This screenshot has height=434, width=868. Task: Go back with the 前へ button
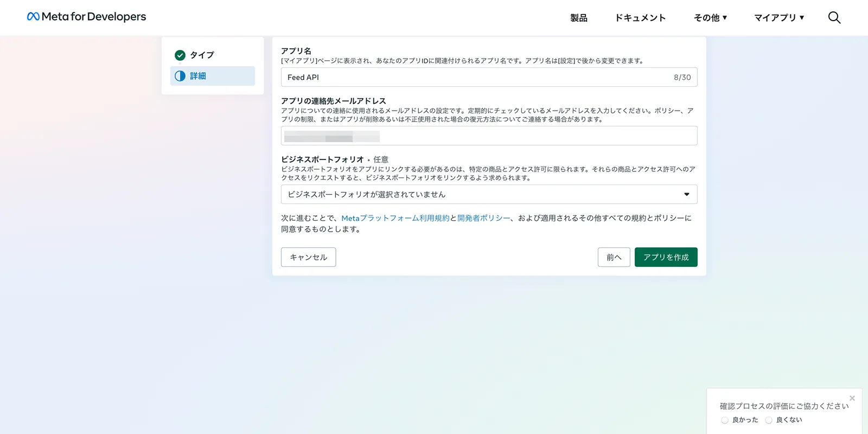pos(614,257)
